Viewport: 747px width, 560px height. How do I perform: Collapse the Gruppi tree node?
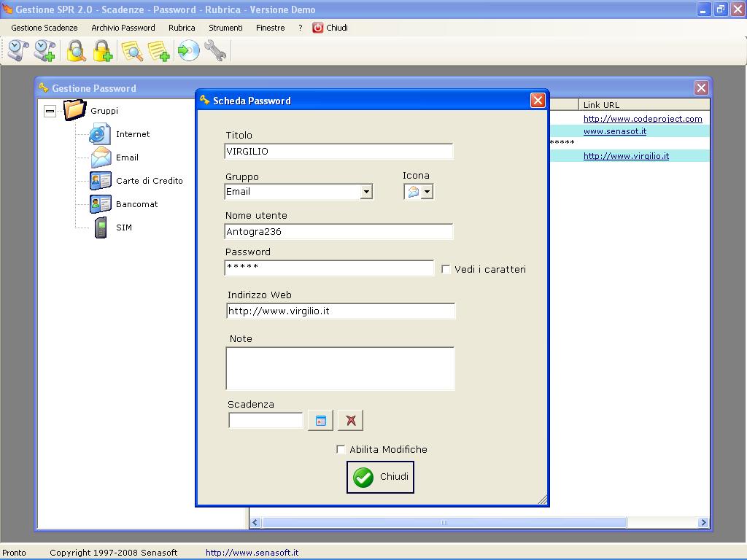[x=50, y=111]
